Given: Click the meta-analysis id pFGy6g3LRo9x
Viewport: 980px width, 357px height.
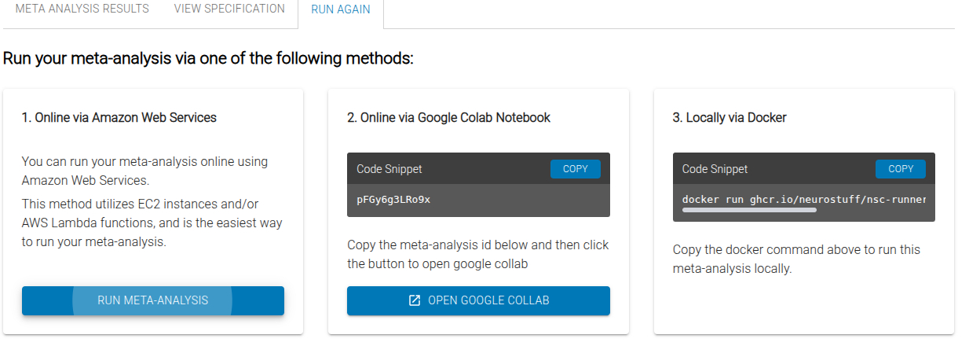Looking at the screenshot, I should 393,199.
